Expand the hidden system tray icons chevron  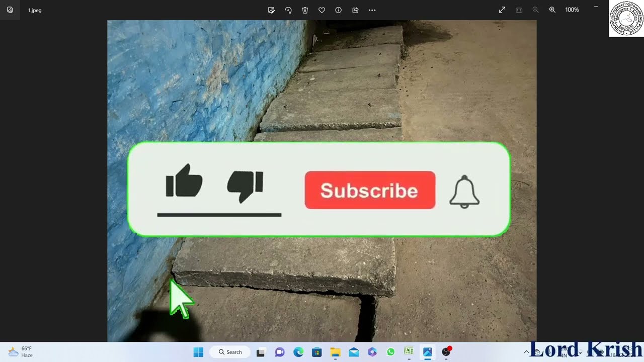pyautogui.click(x=527, y=352)
